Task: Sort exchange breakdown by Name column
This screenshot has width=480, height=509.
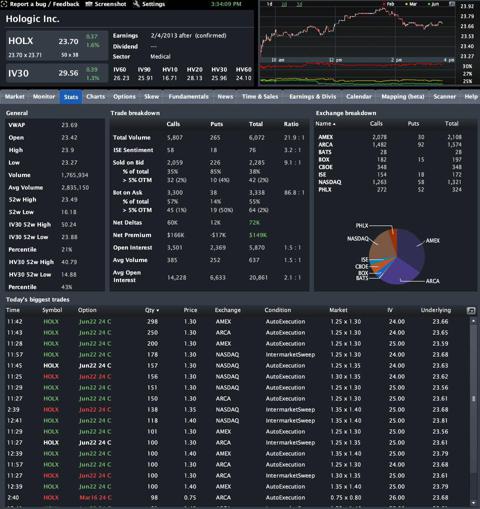Action: coord(325,124)
